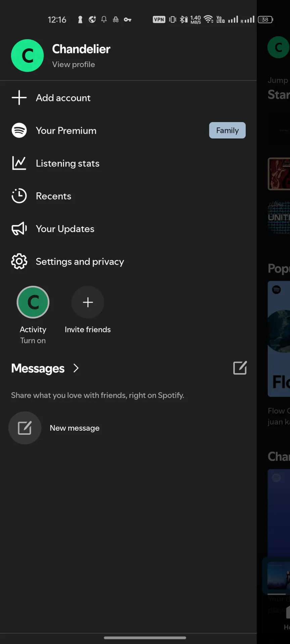The width and height of the screenshot is (290, 644).
Task: Tap the VPN status icon
Action: pos(159,19)
